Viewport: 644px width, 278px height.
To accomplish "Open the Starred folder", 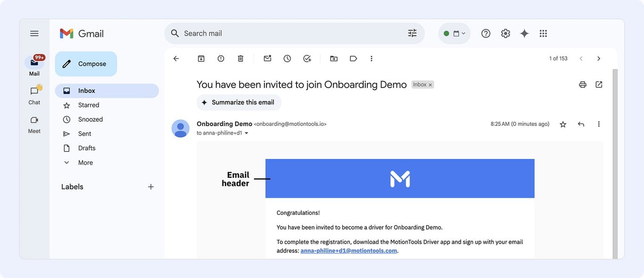I will pos(107,105).
